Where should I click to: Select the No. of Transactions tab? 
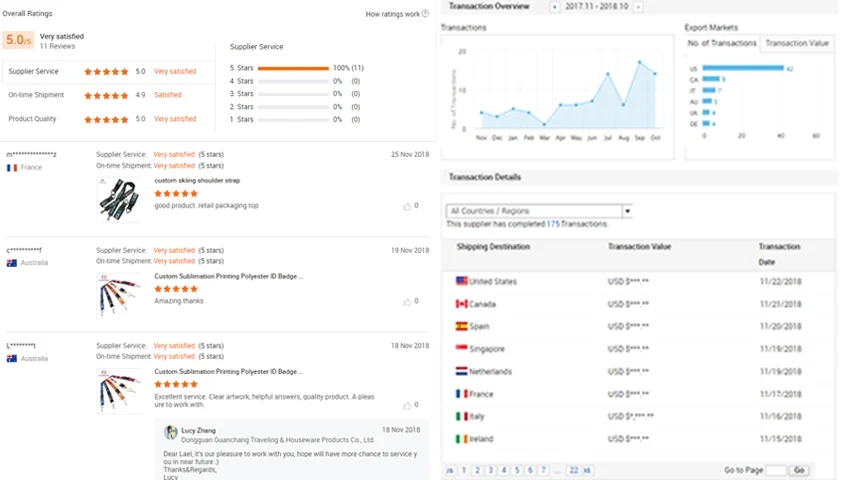point(722,43)
